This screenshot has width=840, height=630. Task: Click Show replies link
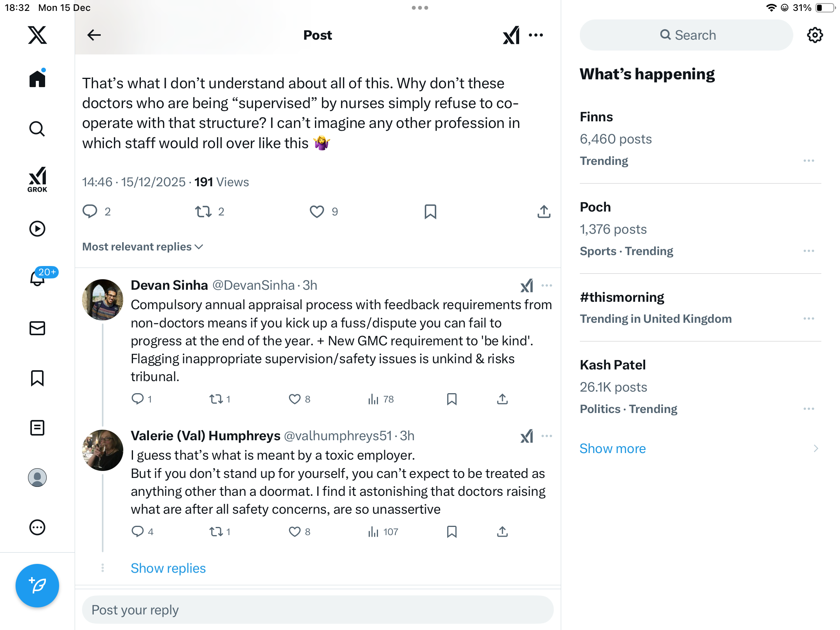pos(168,568)
